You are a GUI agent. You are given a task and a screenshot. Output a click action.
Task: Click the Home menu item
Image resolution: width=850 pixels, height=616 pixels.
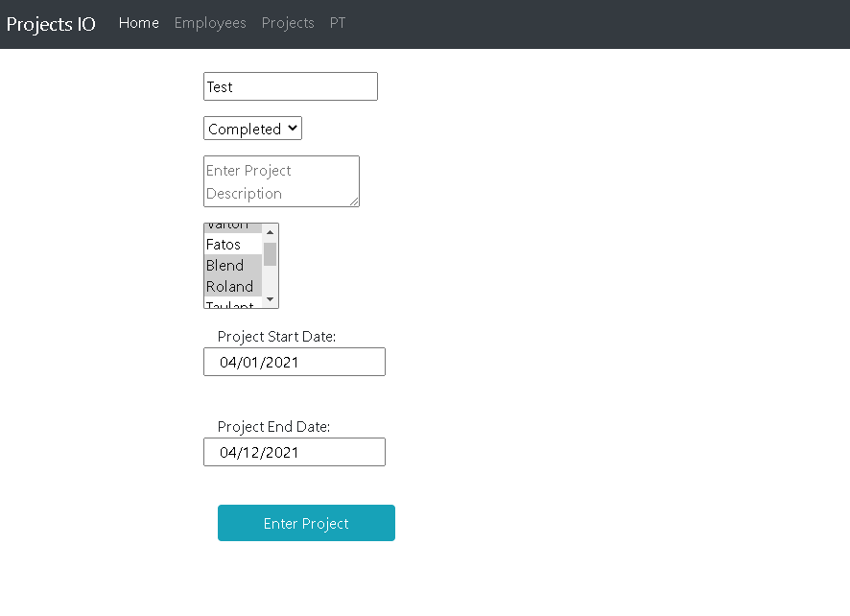138,23
